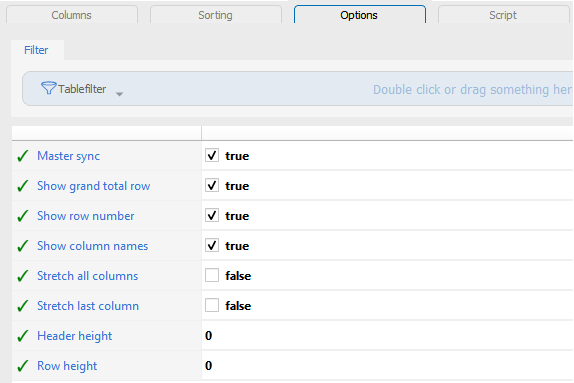Open the Sorting tab
The height and width of the screenshot is (383, 574).
click(216, 15)
